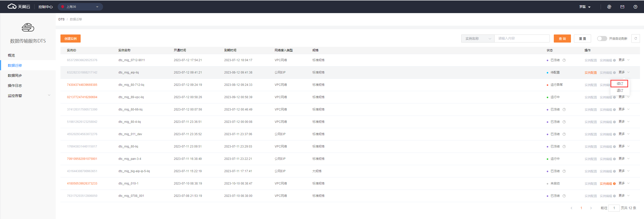Click the next page arrow in pagination
The height and width of the screenshot is (219, 644).
point(591,208)
